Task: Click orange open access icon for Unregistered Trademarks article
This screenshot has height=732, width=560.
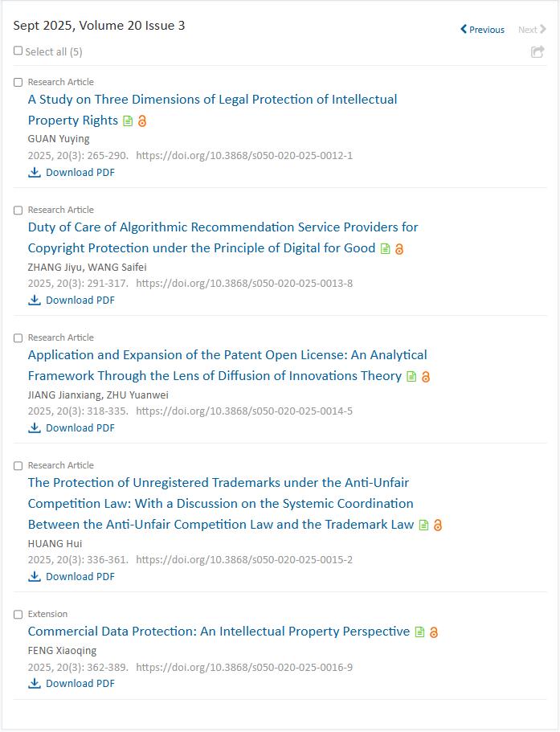Action: (438, 525)
